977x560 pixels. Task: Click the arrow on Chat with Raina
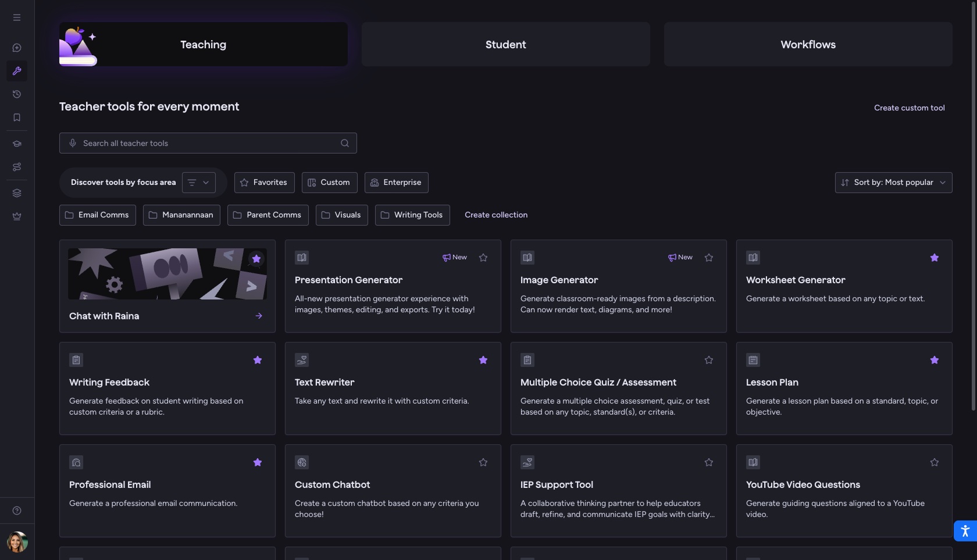click(x=259, y=316)
